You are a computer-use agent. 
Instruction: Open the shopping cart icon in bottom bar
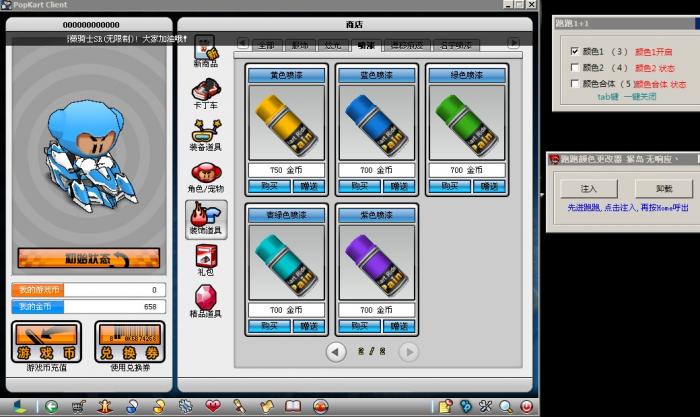click(x=79, y=406)
